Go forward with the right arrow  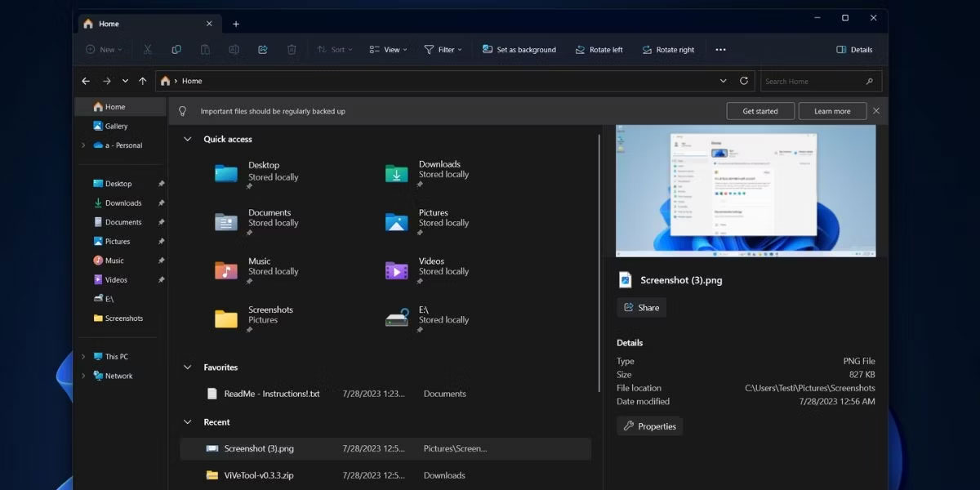(x=106, y=81)
